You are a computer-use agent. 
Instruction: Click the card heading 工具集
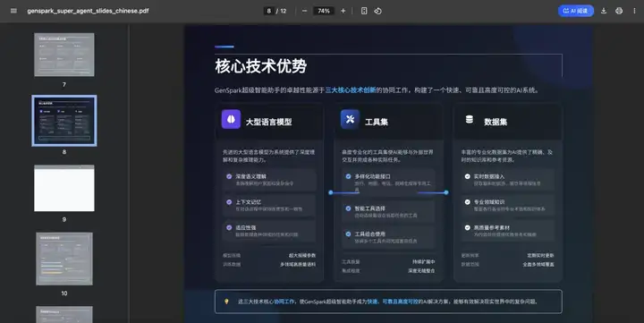(x=377, y=122)
